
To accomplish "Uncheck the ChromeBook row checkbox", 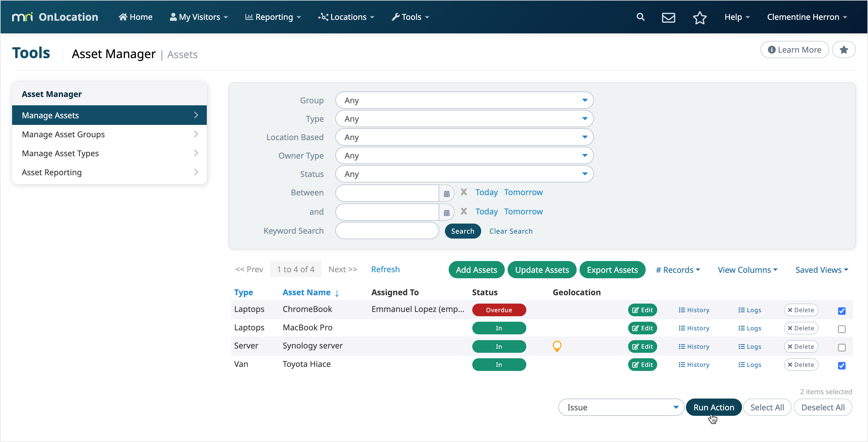I will point(841,311).
